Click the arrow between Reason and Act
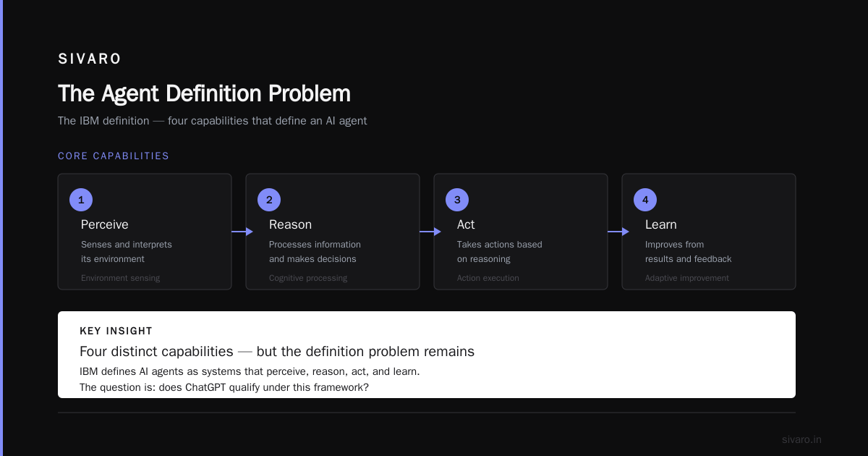 430,232
